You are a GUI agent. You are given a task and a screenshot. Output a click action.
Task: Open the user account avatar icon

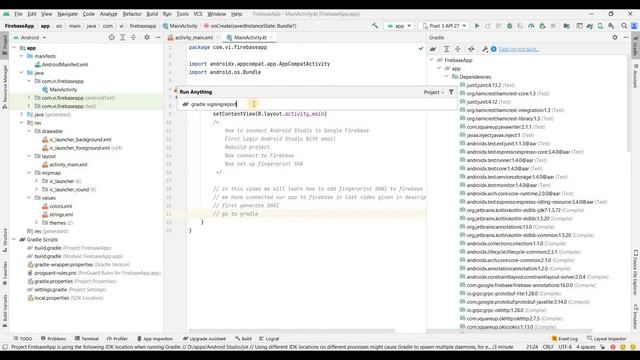click(635, 26)
